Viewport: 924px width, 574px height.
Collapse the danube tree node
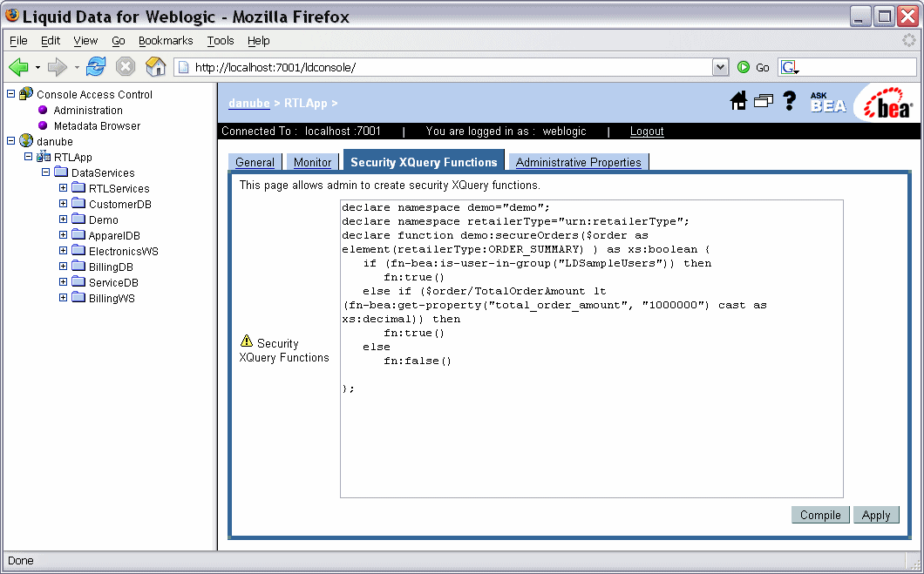[10, 141]
